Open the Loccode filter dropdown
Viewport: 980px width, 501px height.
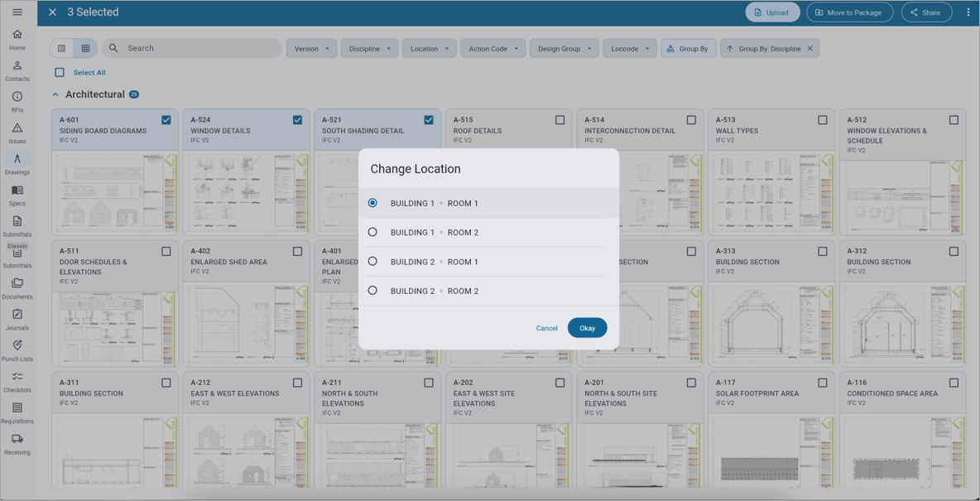[630, 49]
